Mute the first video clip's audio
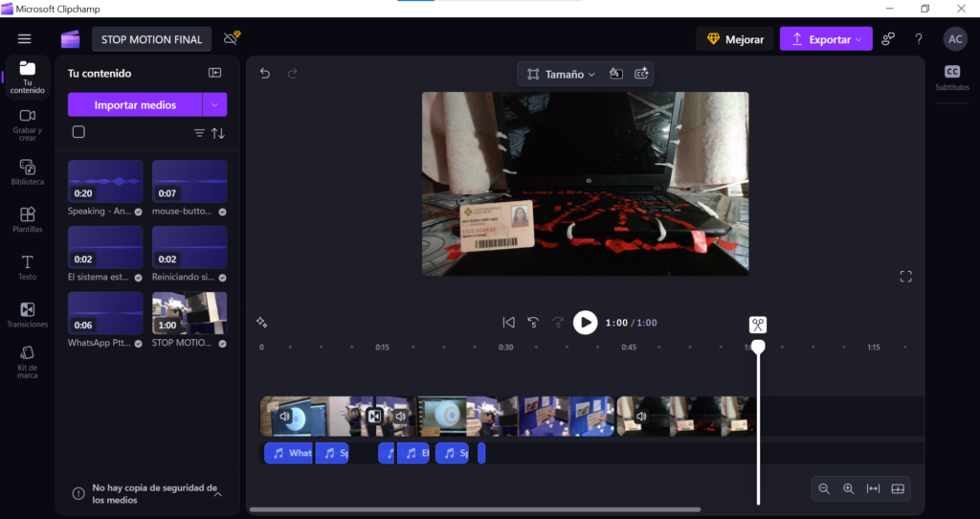 point(285,417)
